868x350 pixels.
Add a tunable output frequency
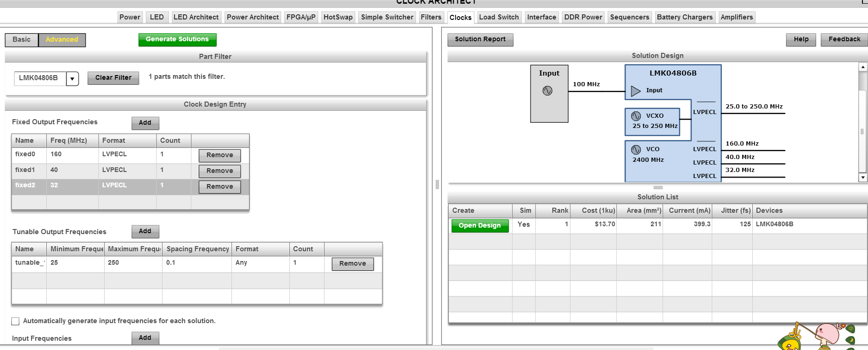pyautogui.click(x=145, y=231)
